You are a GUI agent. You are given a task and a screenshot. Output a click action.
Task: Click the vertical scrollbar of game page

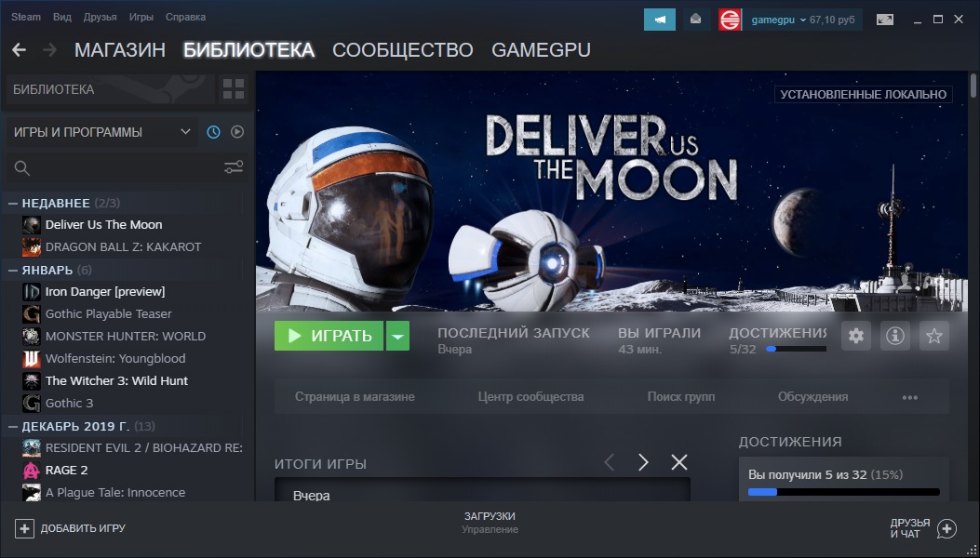tap(973, 85)
